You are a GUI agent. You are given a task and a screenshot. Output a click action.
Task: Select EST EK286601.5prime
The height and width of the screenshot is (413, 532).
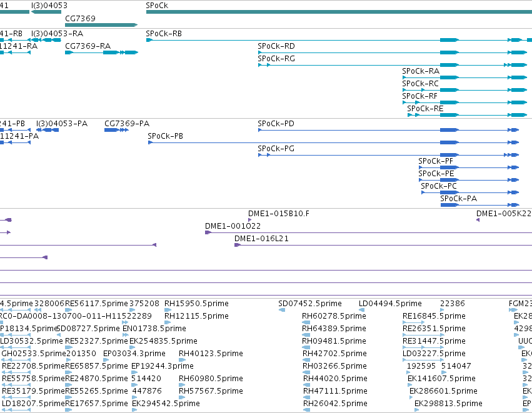tap(443, 391)
